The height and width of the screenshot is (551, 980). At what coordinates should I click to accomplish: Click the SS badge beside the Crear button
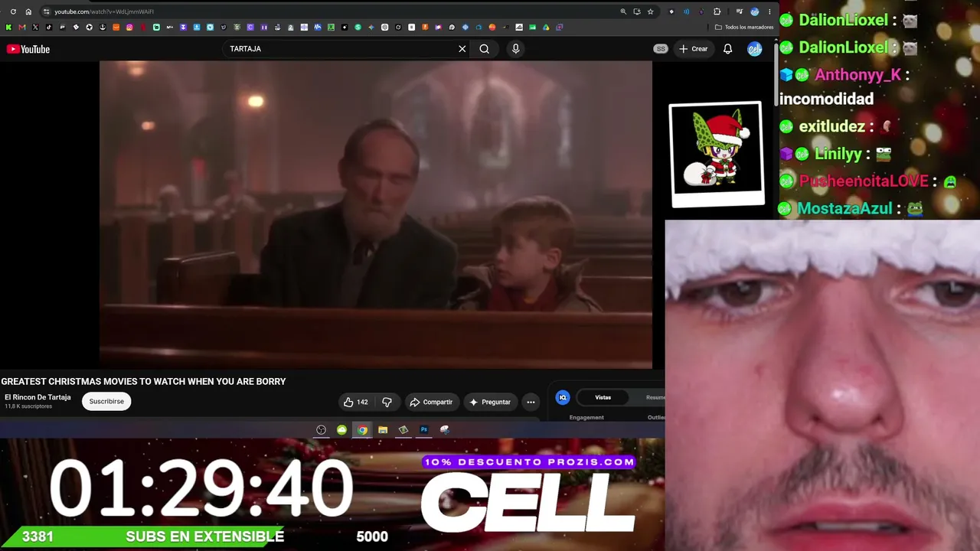click(x=661, y=49)
